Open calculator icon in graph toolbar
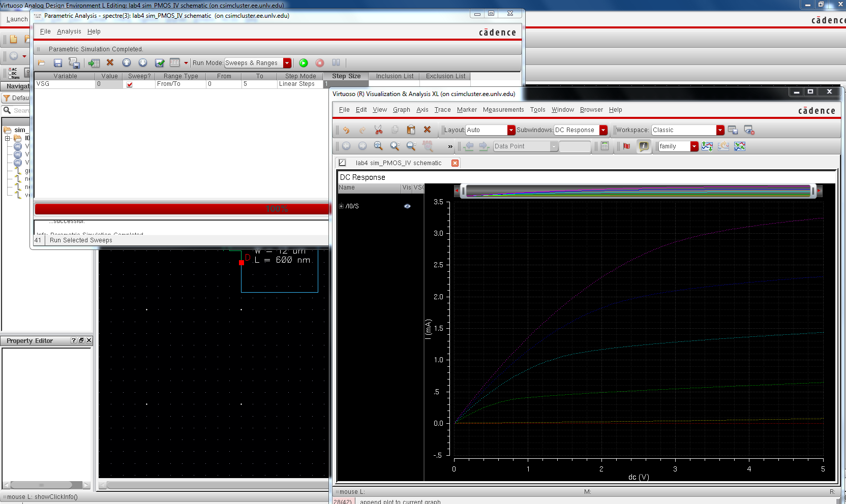The width and height of the screenshot is (846, 504). pyautogui.click(x=605, y=146)
